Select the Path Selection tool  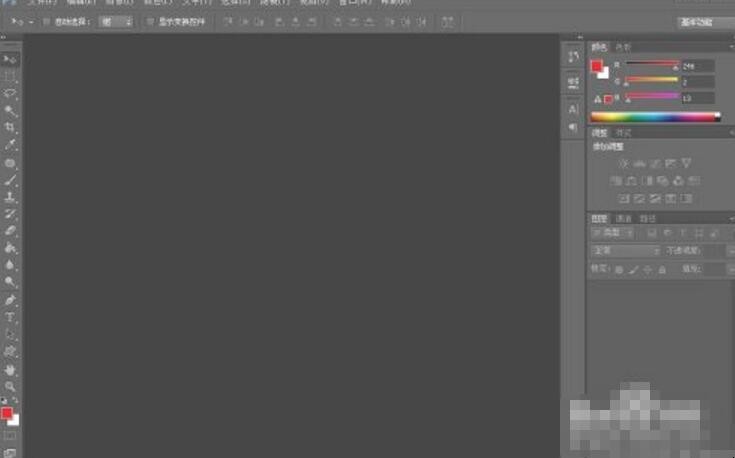[x=10, y=335]
